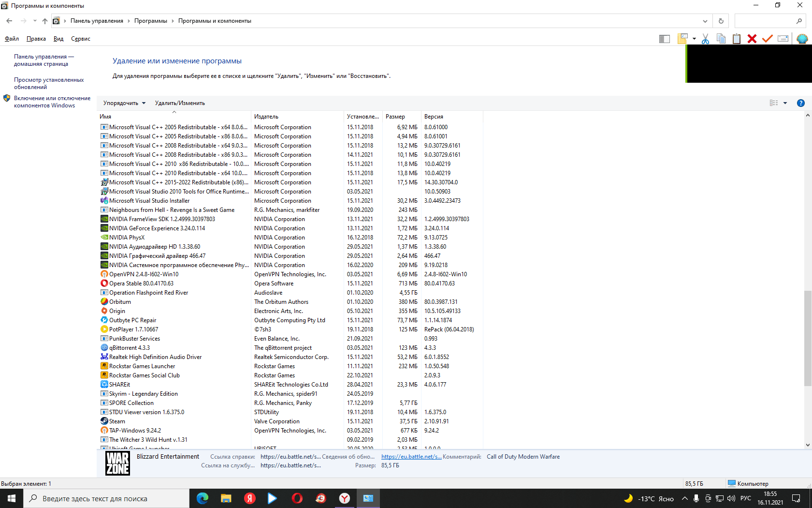
Task: Select Rockstar Games Launcher entry
Action: [142, 366]
